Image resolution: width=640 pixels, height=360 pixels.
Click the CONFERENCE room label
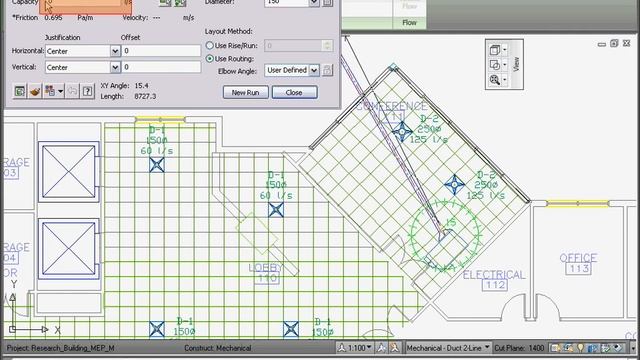point(391,106)
